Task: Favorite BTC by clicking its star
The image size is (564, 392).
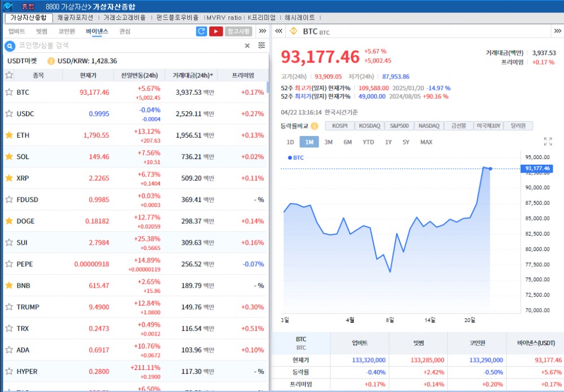Action: (9, 92)
